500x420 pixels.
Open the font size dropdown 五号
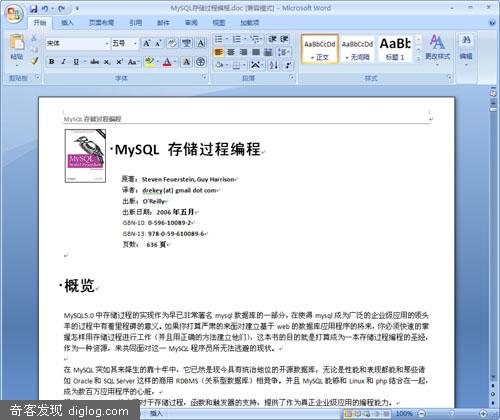135,43
